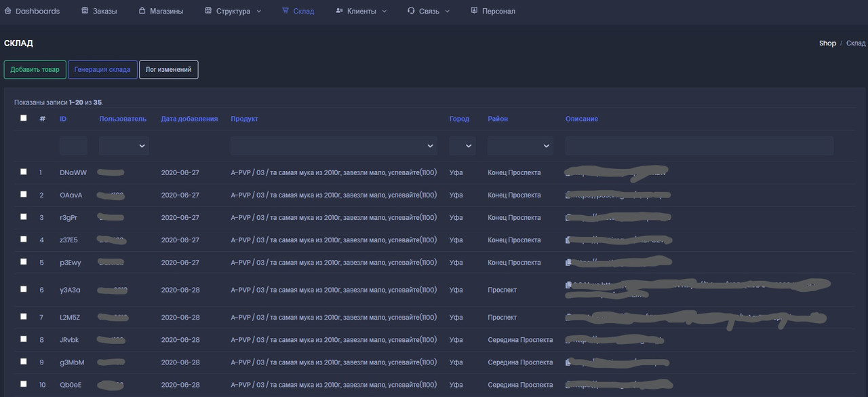Screen dimensions: 868x397
Task: Click the Персонал icon
Action: pos(474,11)
